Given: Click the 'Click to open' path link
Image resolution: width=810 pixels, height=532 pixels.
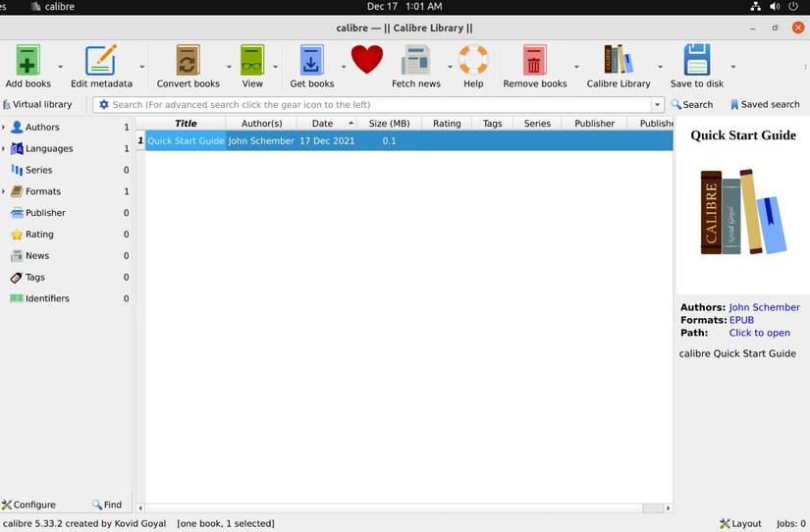Looking at the screenshot, I should point(759,333).
